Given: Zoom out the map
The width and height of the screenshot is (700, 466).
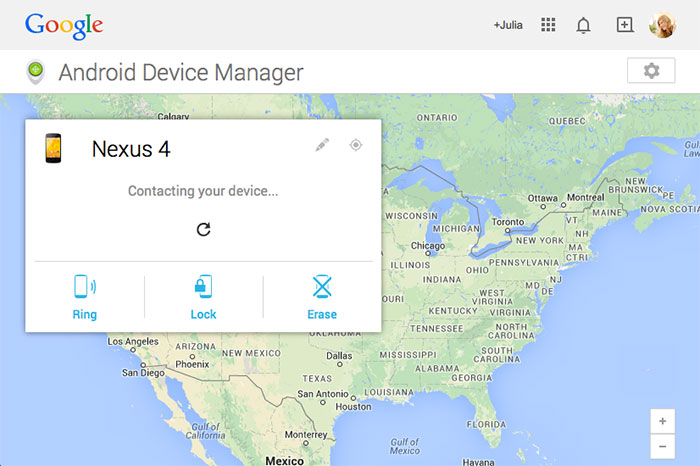Looking at the screenshot, I should tap(662, 446).
